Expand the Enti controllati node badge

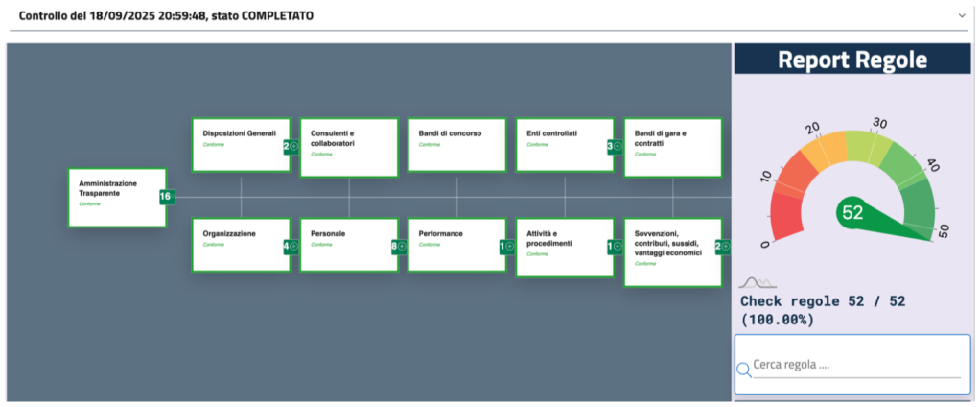615,146
